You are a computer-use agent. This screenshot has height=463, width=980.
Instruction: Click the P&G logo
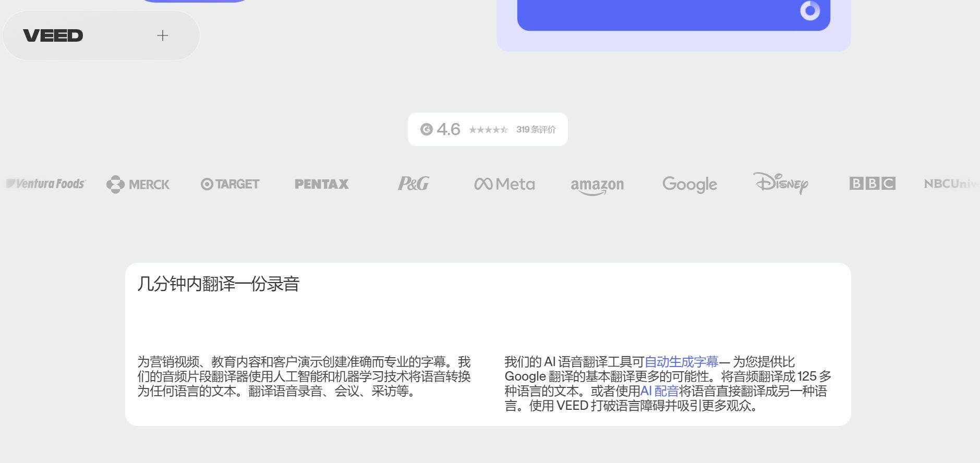(413, 184)
